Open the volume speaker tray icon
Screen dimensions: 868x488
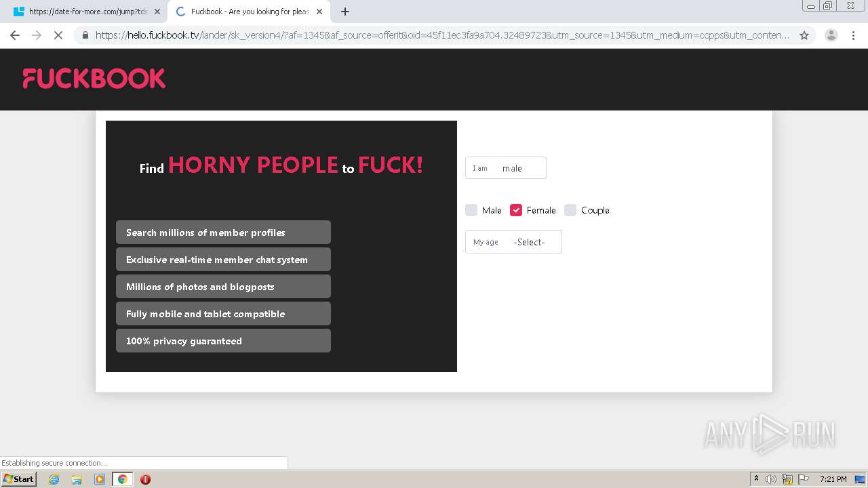pyautogui.click(x=771, y=479)
